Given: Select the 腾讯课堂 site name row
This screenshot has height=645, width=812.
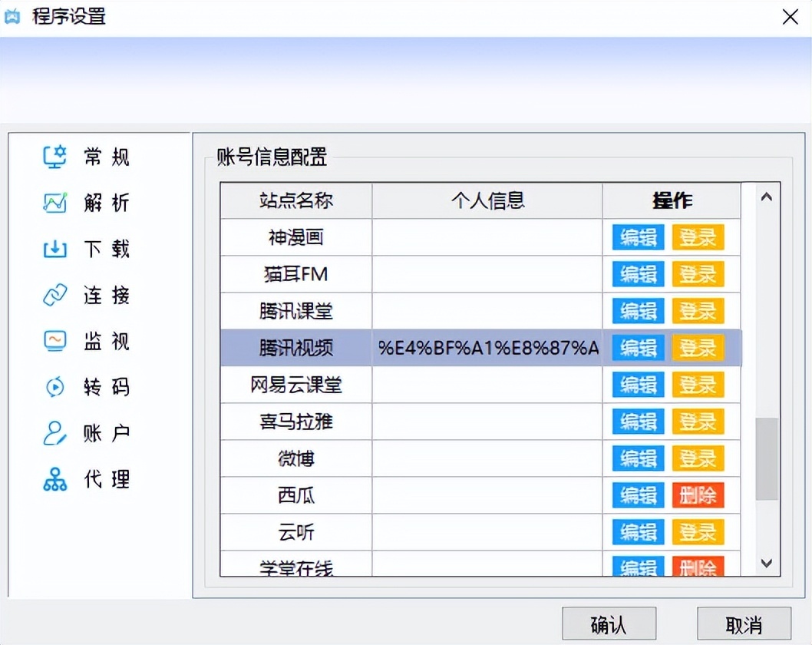Looking at the screenshot, I should click(296, 311).
